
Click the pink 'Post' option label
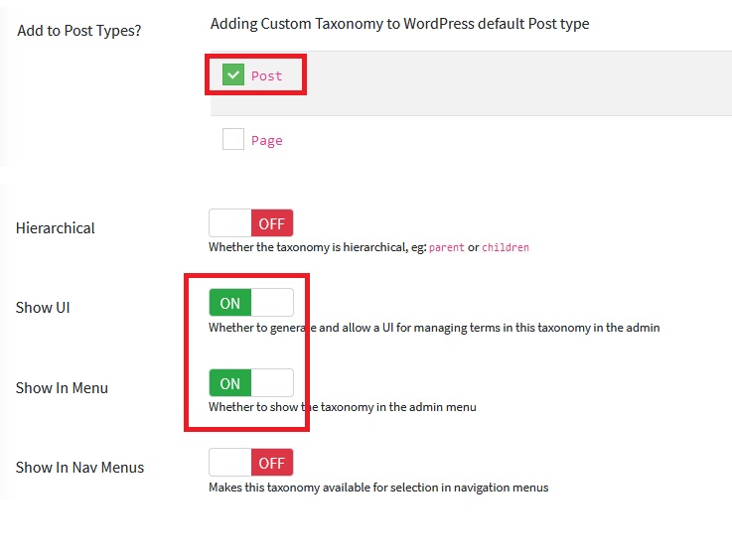267,76
